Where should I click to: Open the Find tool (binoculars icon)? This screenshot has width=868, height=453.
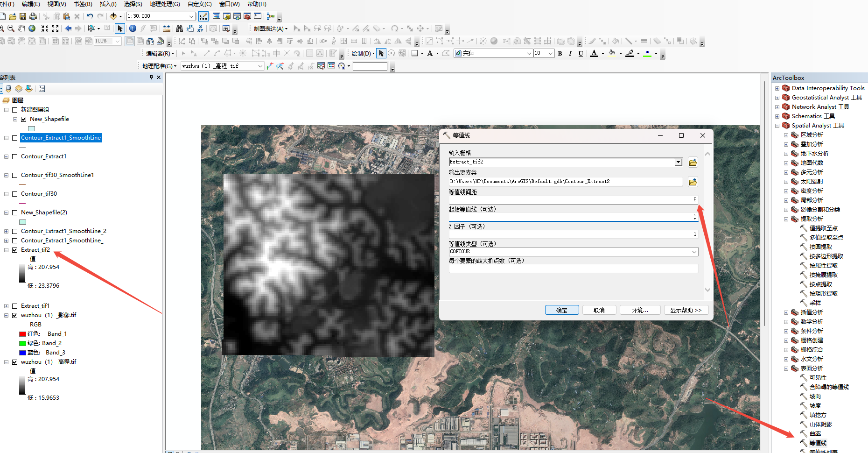coord(179,28)
